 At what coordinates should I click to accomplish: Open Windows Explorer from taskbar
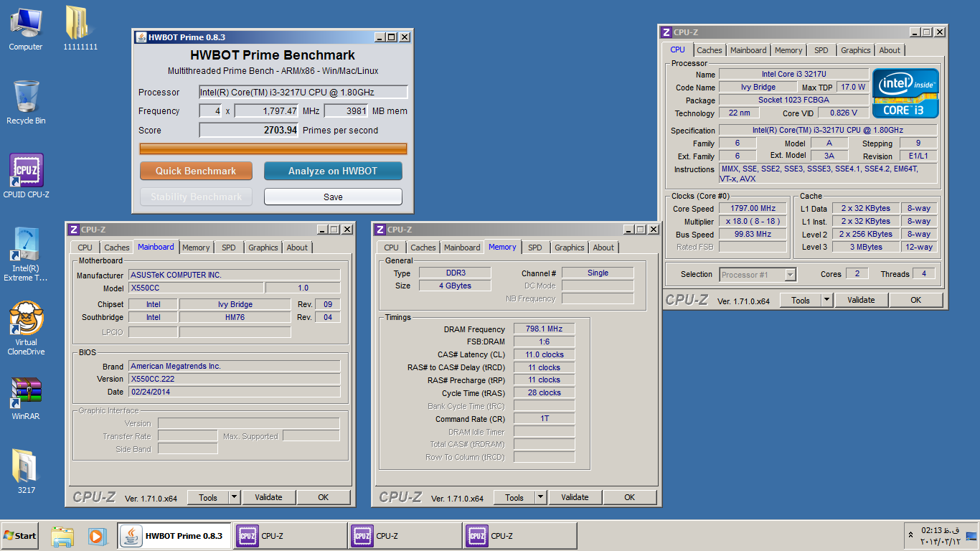point(63,536)
